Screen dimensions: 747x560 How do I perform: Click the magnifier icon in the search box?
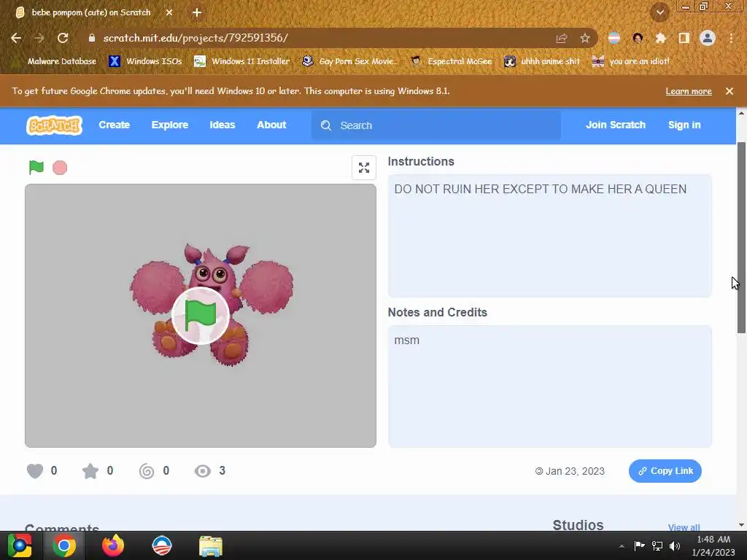(326, 125)
